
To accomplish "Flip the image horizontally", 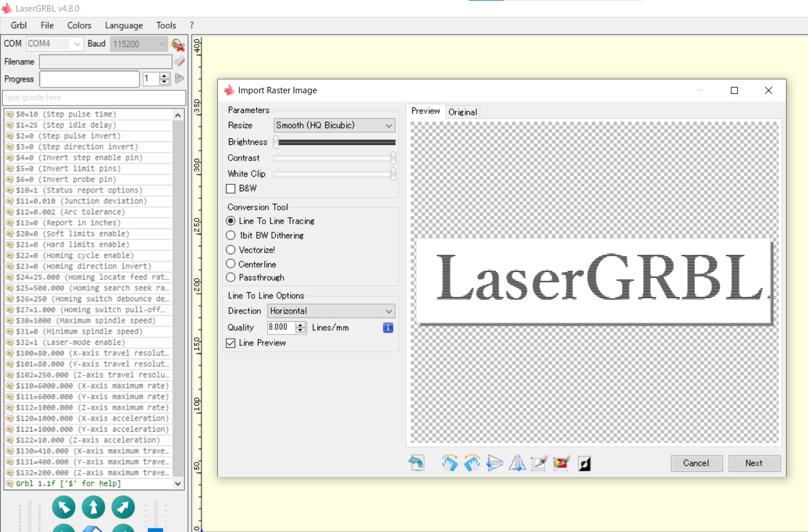I will [x=516, y=462].
